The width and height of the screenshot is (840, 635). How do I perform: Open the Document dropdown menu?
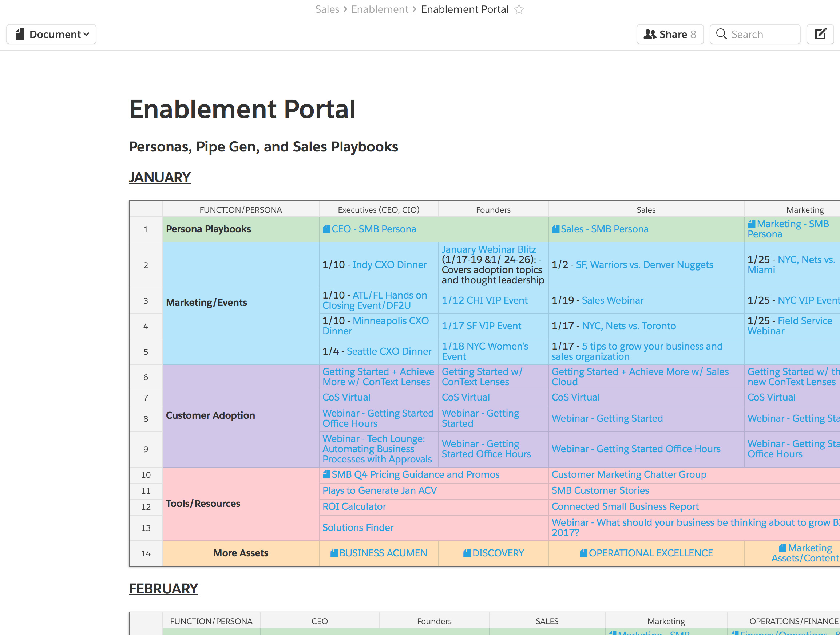click(x=51, y=34)
